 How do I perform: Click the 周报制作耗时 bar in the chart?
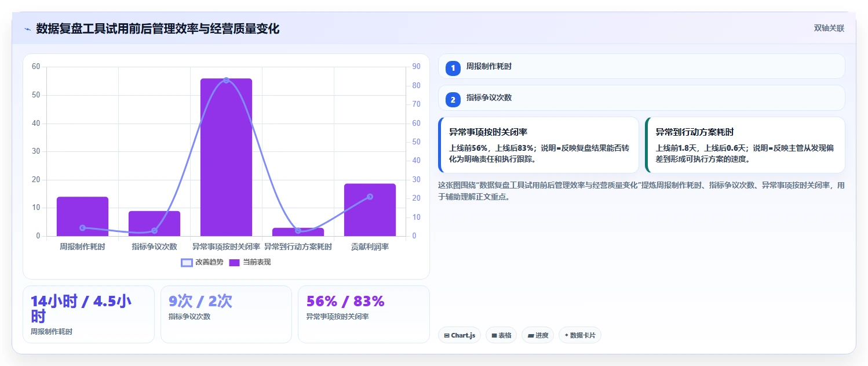point(82,216)
